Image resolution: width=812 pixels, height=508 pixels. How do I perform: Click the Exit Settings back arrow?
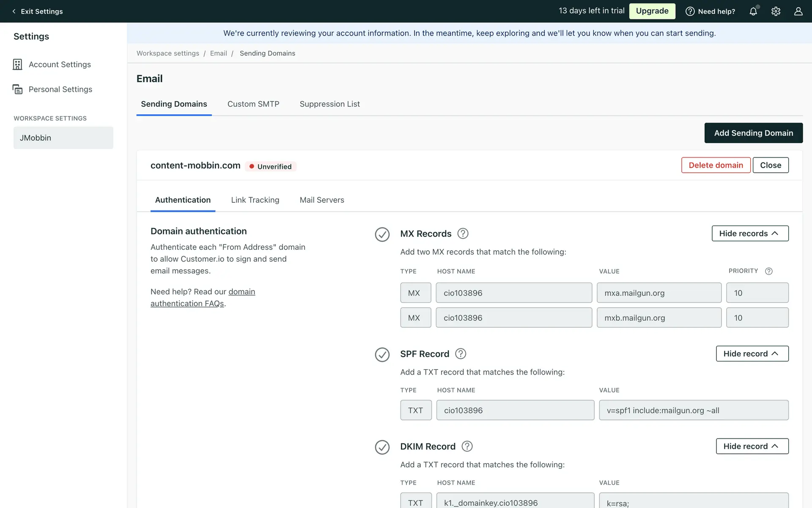pos(14,11)
